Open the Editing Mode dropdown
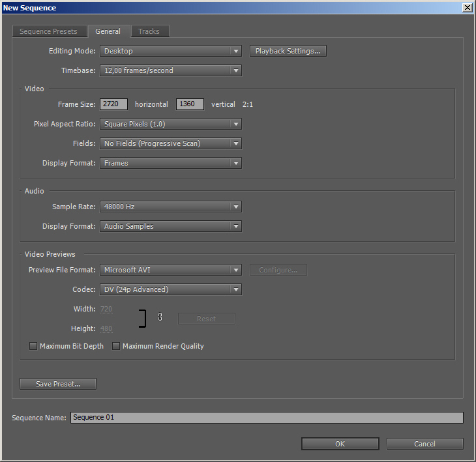 (171, 51)
